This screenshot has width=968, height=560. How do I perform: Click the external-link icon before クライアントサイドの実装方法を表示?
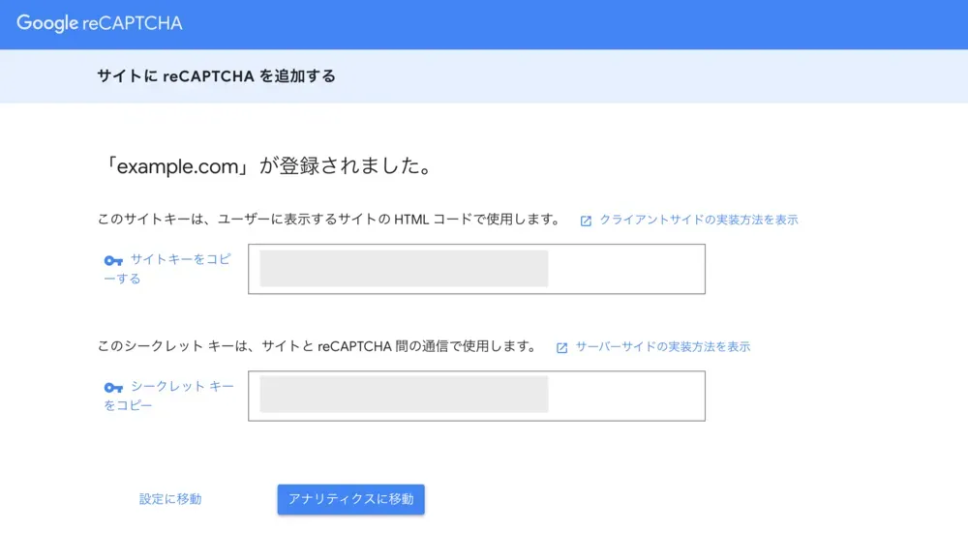586,221
